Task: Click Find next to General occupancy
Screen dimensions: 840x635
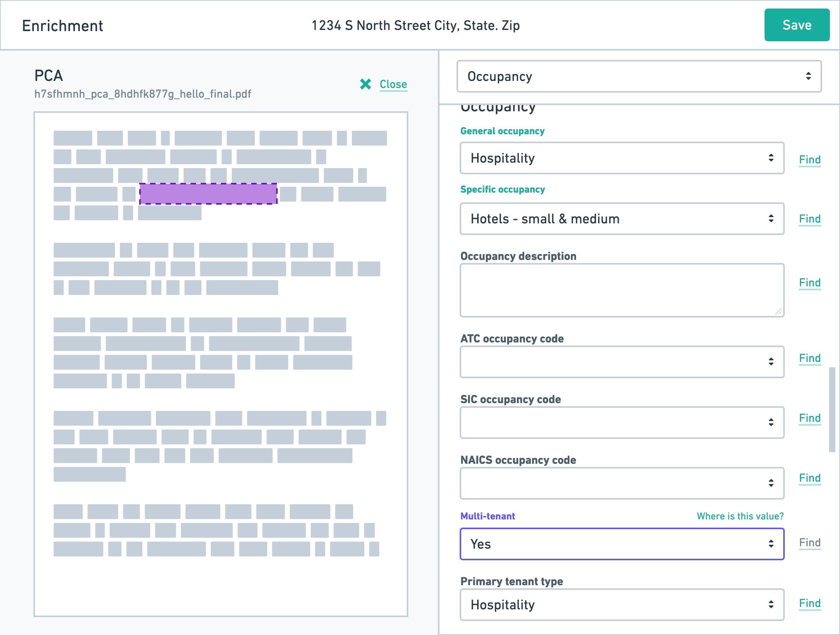Action: pos(810,160)
